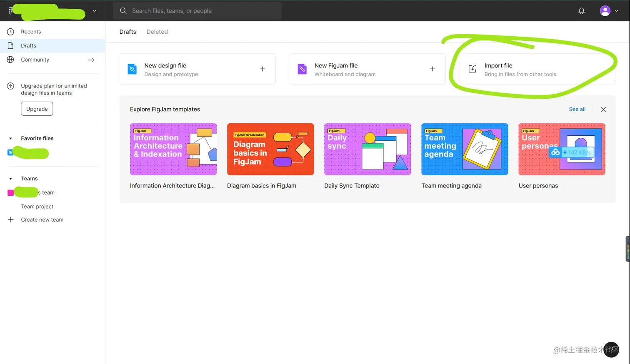This screenshot has width=630, height=364.
Task: Switch to the Drafts tab
Action: (128, 32)
